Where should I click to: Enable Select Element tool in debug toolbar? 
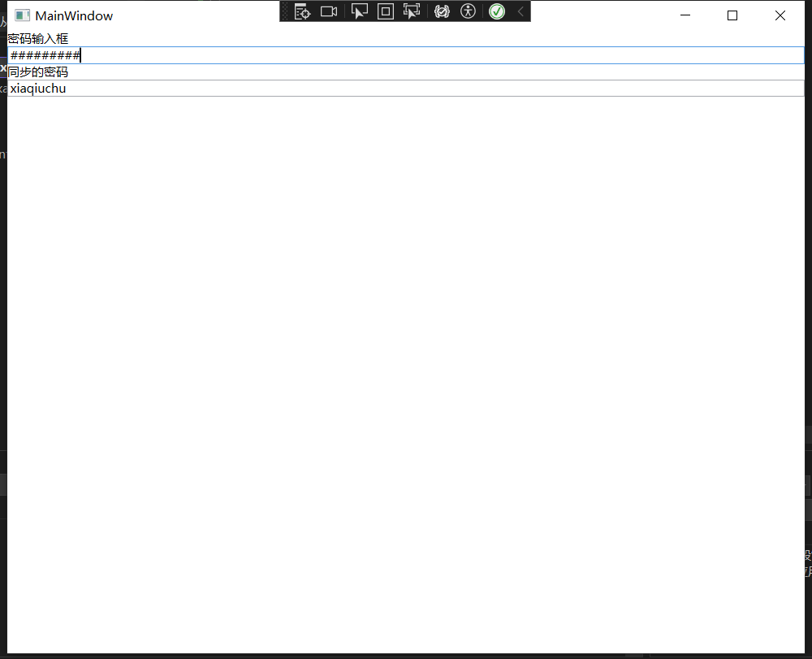tap(360, 11)
